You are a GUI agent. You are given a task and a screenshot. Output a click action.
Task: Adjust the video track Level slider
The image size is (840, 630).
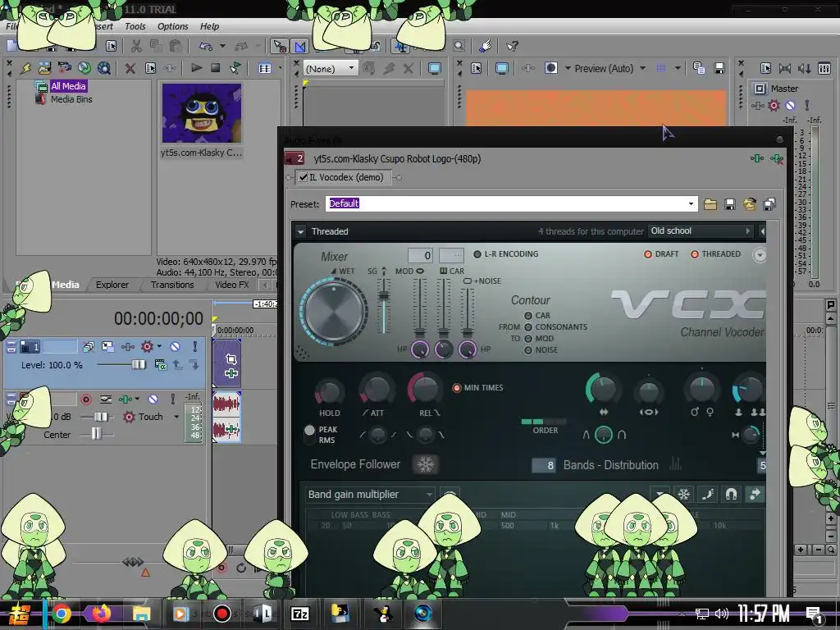[138, 365]
